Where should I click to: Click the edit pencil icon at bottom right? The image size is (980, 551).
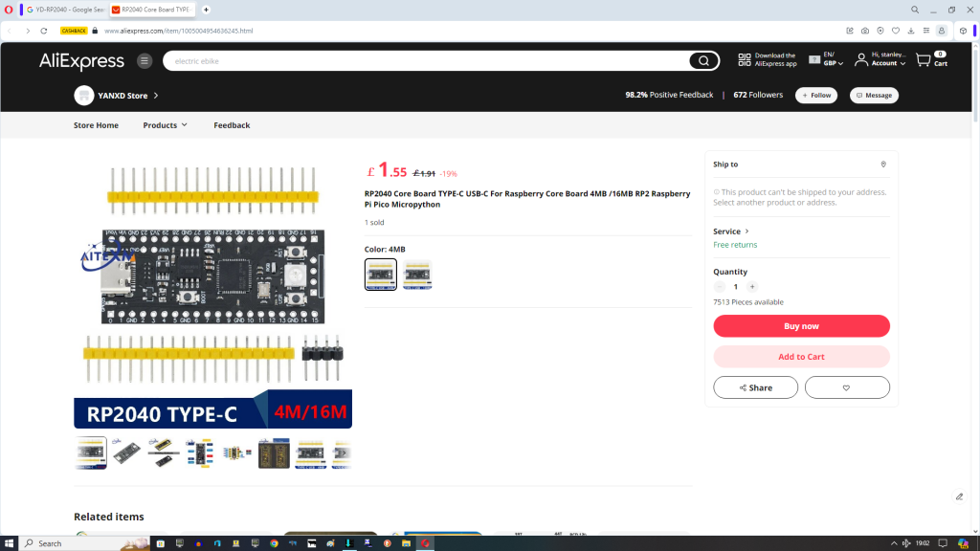(959, 496)
